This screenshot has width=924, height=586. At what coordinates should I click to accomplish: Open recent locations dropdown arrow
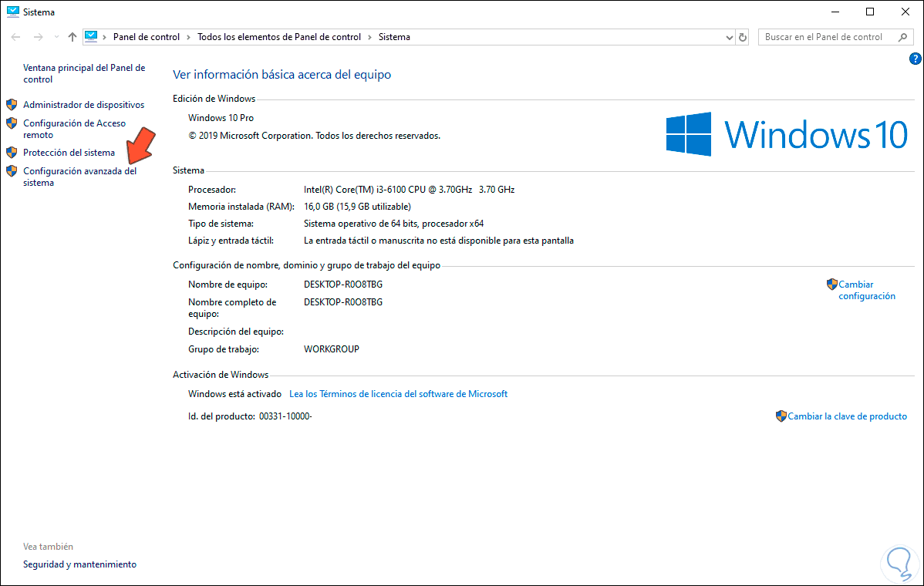56,37
